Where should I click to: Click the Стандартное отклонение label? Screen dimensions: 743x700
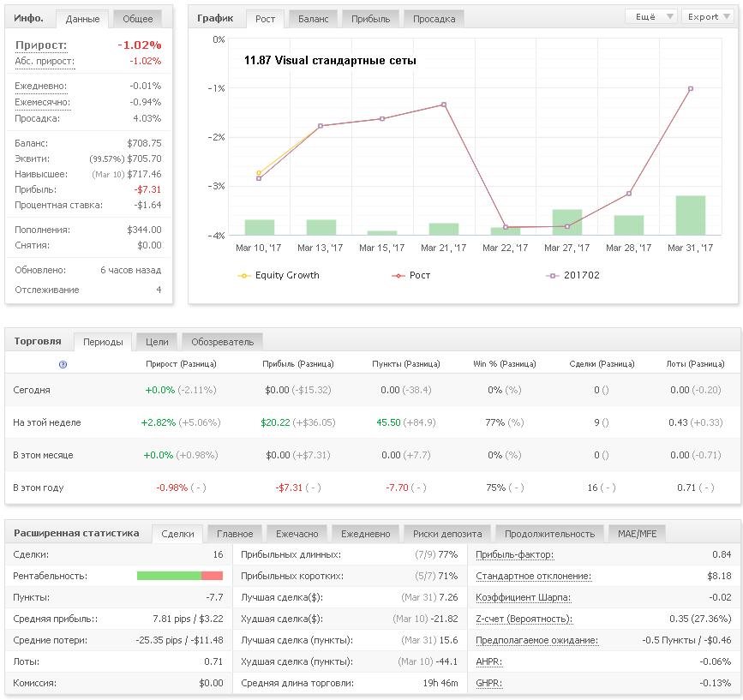(534, 577)
